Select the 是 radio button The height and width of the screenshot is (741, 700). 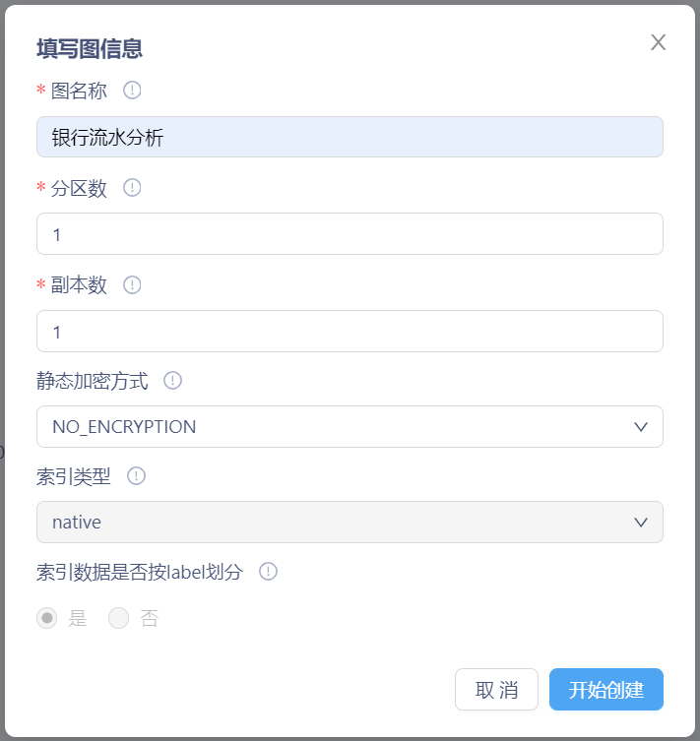47,619
